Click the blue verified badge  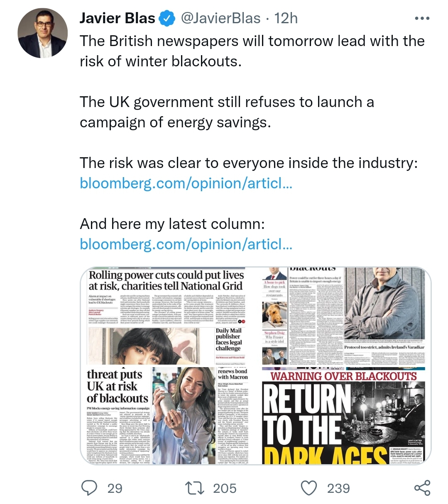(x=167, y=19)
